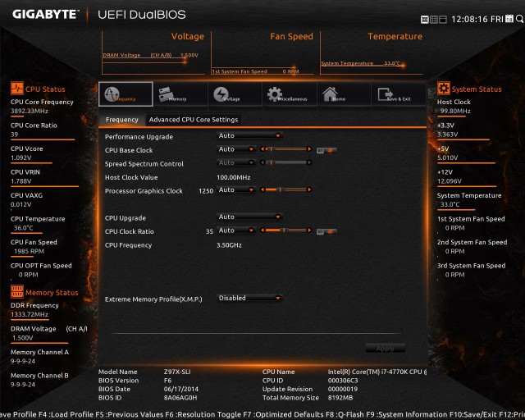Click F4 Load Profile in hotkey bar

click(66, 414)
